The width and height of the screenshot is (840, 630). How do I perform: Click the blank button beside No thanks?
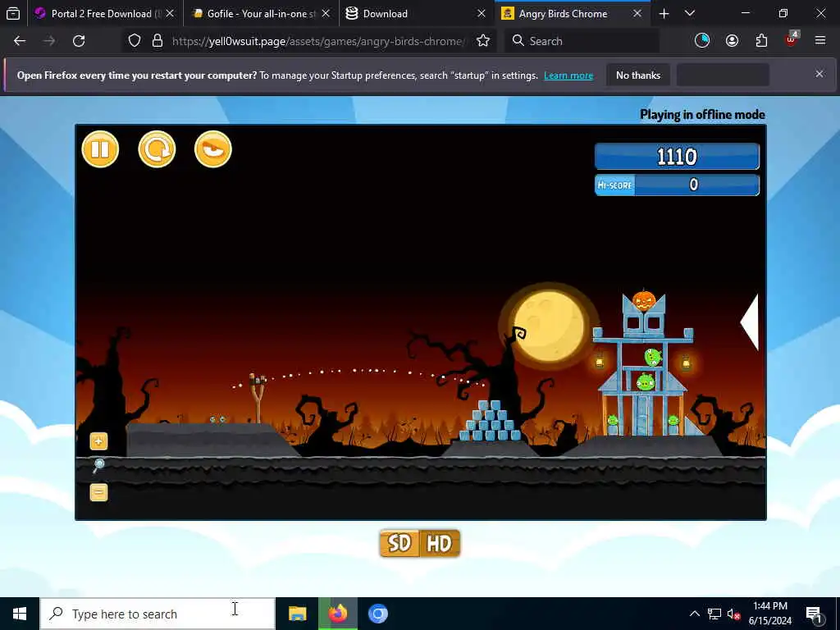724,75
